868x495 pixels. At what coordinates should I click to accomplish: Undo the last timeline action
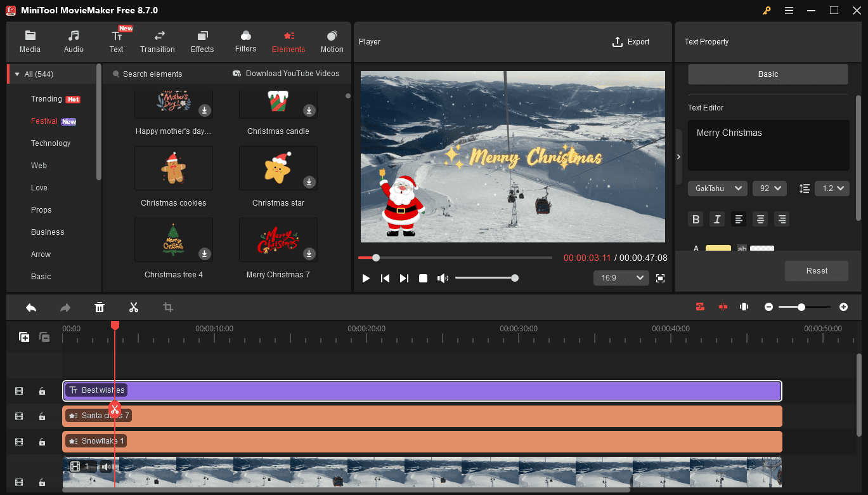(x=30, y=307)
